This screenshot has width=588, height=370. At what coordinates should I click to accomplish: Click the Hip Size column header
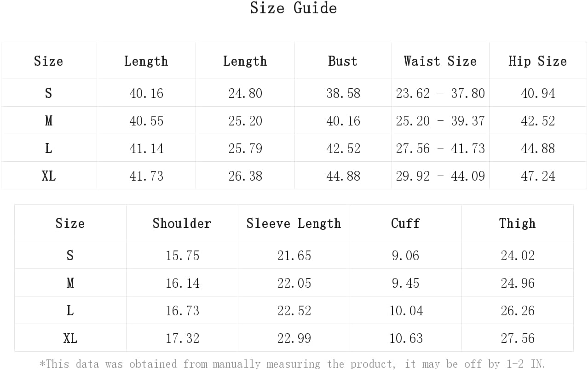pos(537,61)
